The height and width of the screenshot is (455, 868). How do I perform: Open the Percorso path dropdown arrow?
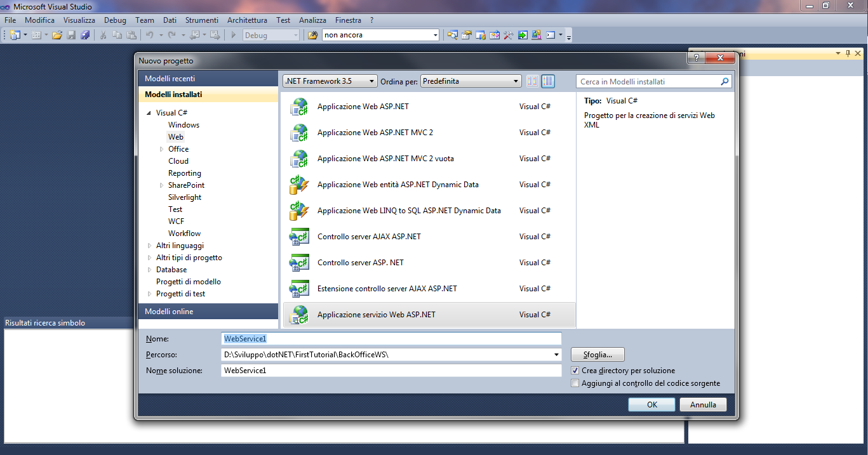click(x=557, y=355)
